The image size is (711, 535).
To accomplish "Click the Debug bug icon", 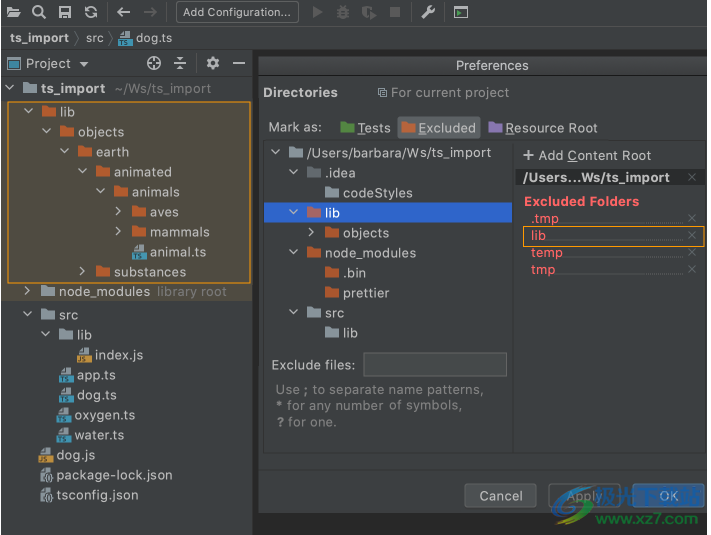I will point(343,12).
